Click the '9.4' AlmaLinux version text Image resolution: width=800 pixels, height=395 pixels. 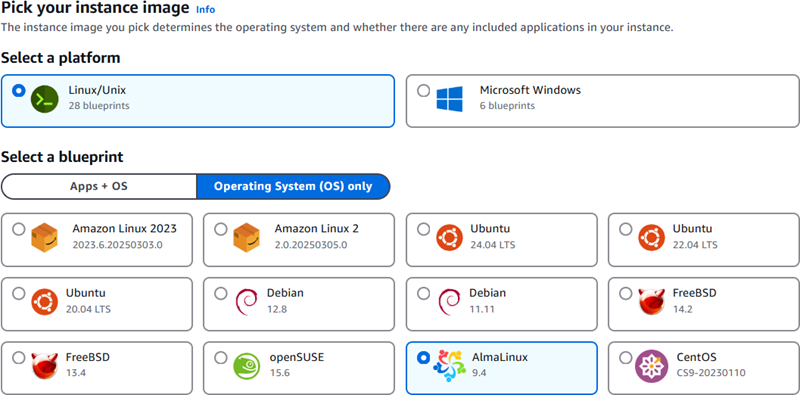pyautogui.click(x=479, y=373)
